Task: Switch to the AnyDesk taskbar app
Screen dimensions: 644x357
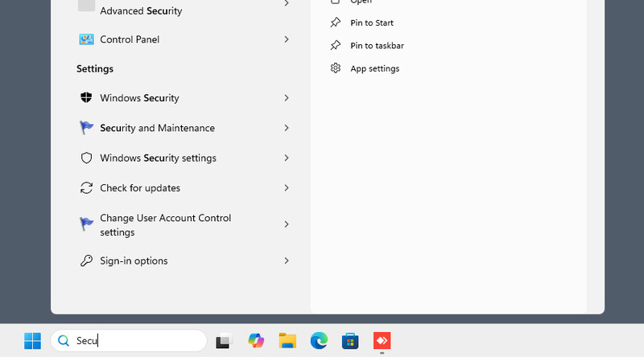Action: 382,341
